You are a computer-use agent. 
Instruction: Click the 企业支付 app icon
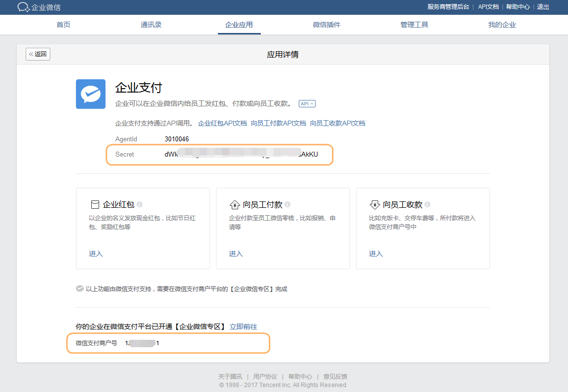[x=91, y=94]
